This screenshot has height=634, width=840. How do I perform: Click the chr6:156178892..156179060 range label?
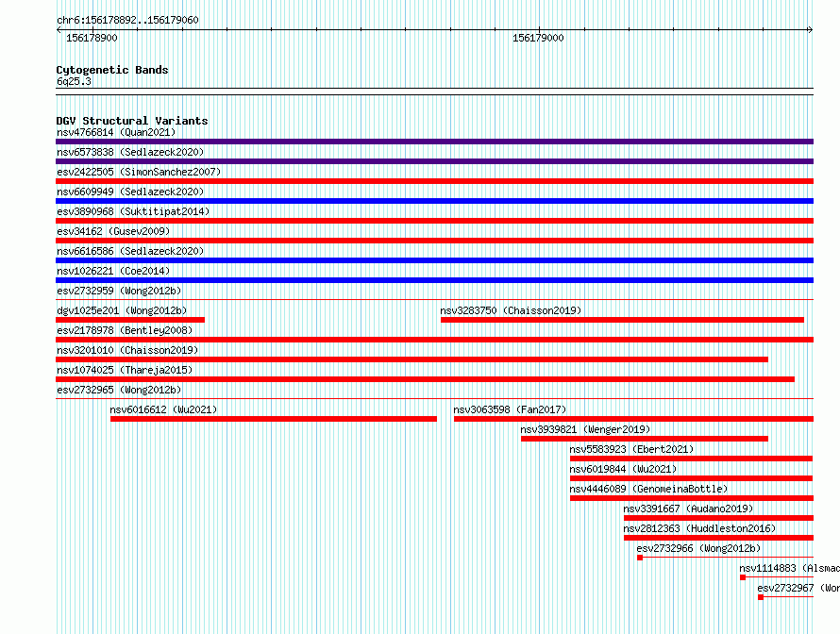pyautogui.click(x=127, y=20)
